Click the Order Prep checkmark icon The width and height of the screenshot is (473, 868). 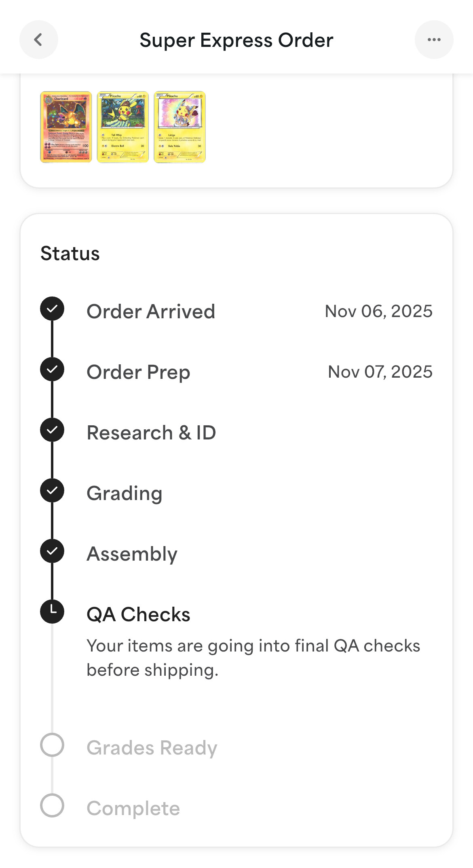coord(52,370)
